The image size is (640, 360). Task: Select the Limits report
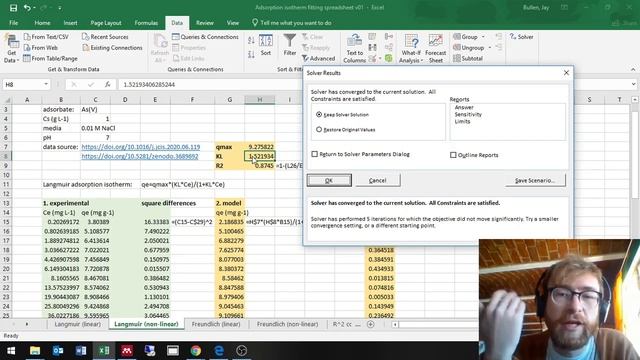click(x=462, y=121)
